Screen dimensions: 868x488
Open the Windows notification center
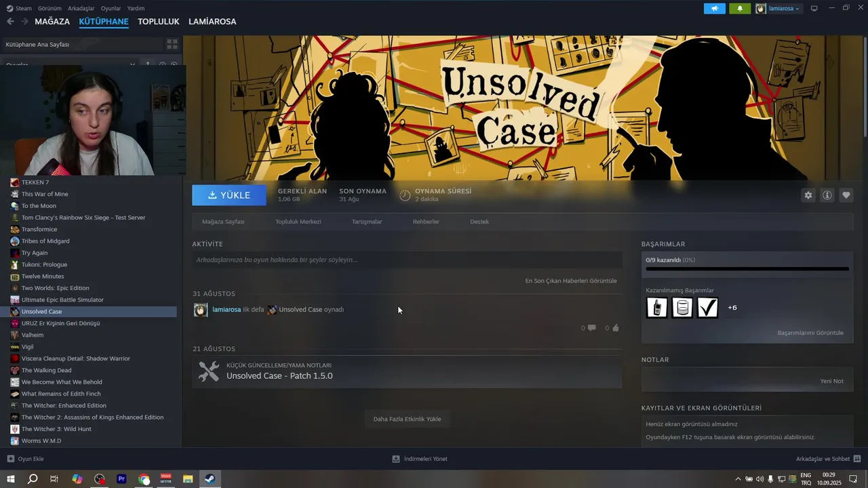click(854, 479)
